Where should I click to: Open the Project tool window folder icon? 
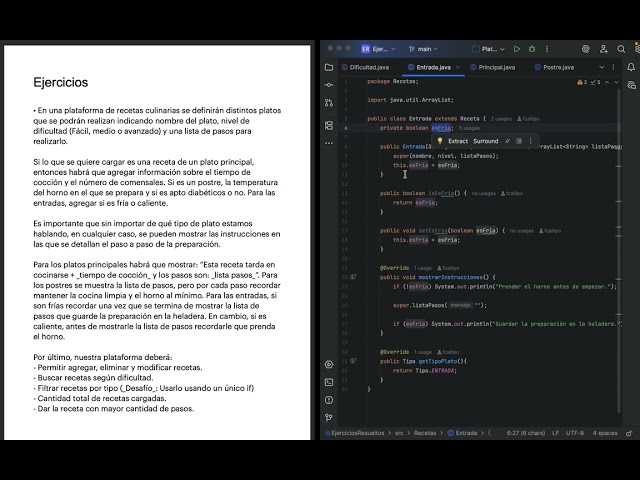[x=329, y=67]
